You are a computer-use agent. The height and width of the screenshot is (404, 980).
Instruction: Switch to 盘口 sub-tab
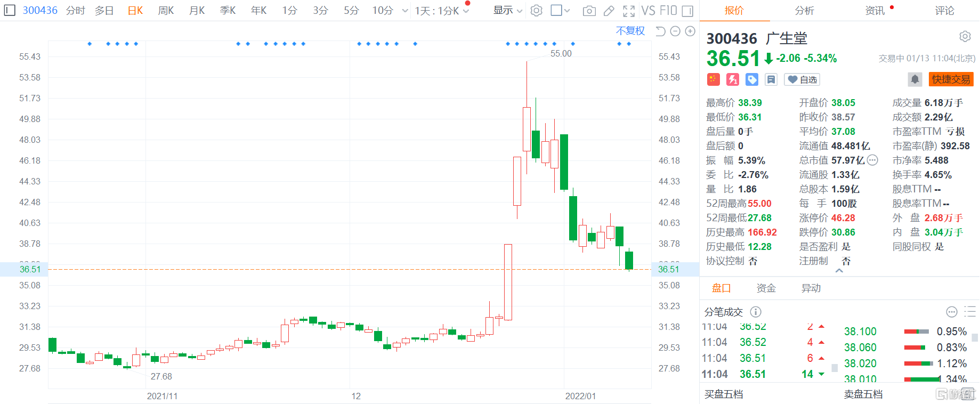click(721, 288)
